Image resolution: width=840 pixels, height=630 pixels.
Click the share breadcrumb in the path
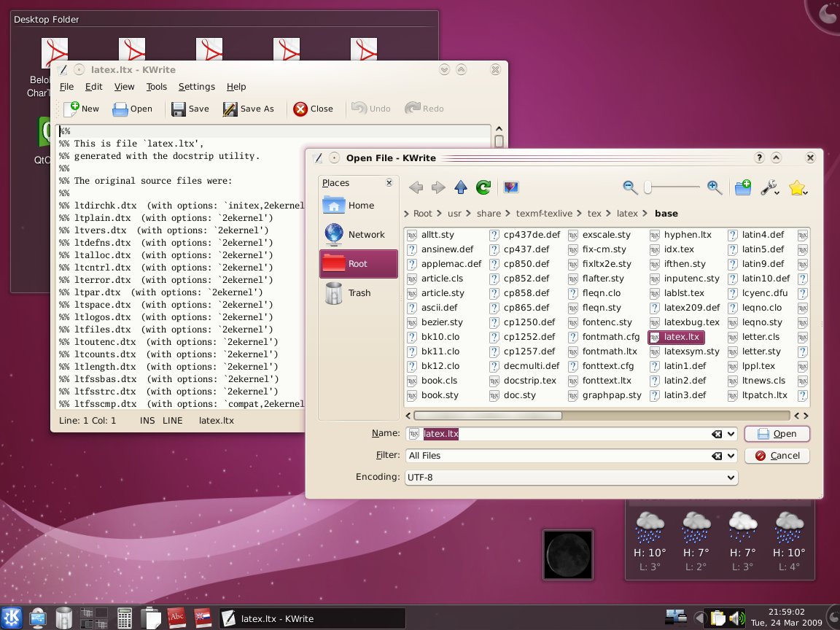(x=489, y=213)
